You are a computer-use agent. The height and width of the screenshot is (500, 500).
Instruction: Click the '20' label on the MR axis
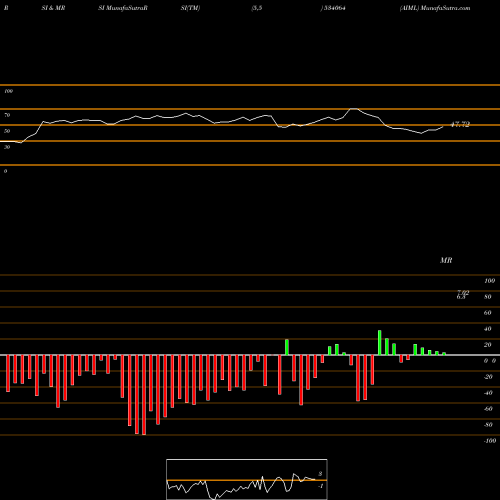coord(488,345)
